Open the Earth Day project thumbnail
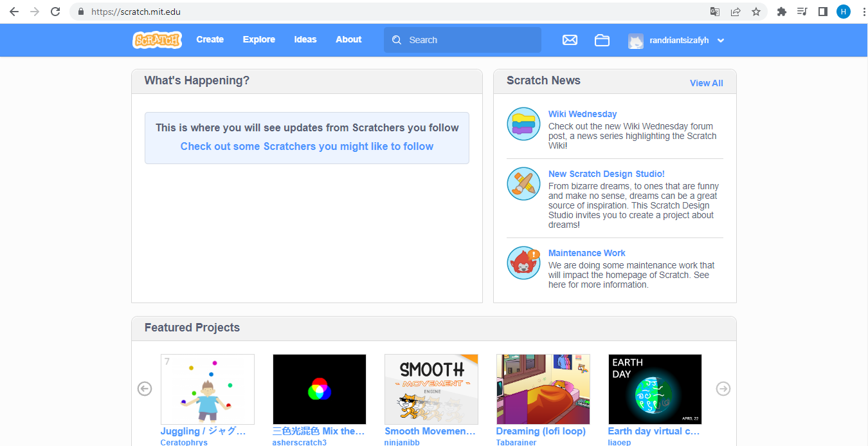This screenshot has width=868, height=446. coord(655,389)
